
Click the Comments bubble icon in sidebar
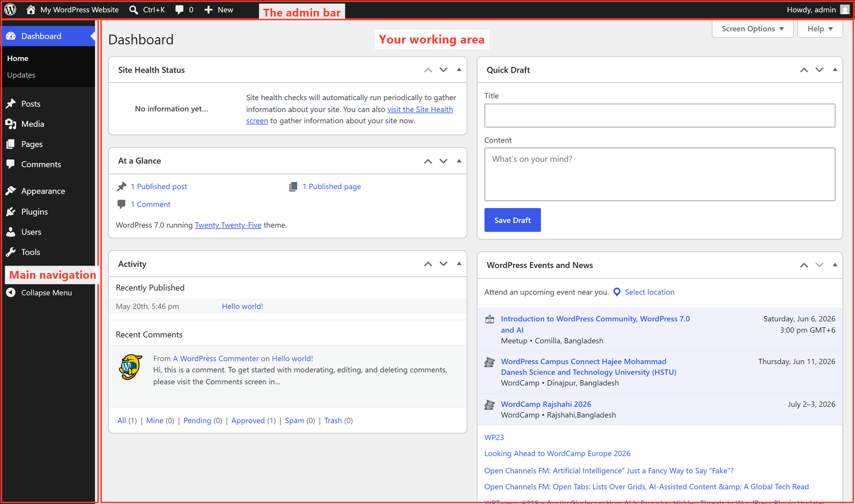(11, 164)
